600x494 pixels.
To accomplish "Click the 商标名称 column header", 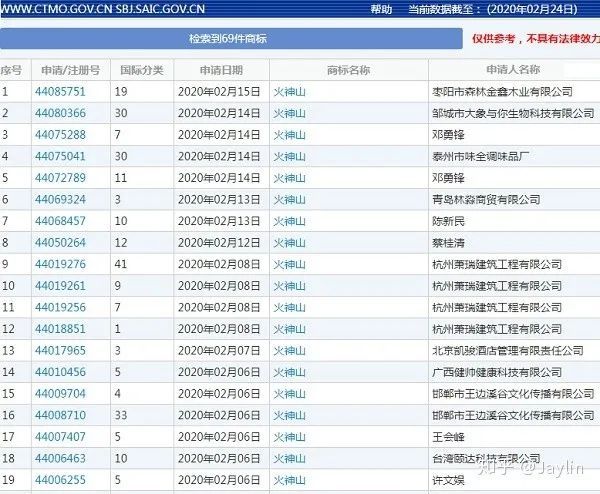I will click(x=349, y=70).
